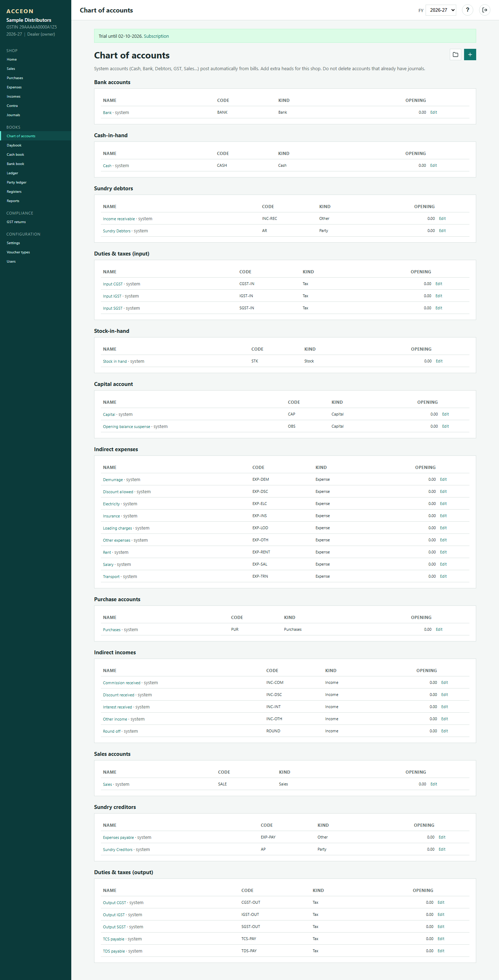Open the Electricity account link
This screenshot has width=499, height=980.
(111, 504)
